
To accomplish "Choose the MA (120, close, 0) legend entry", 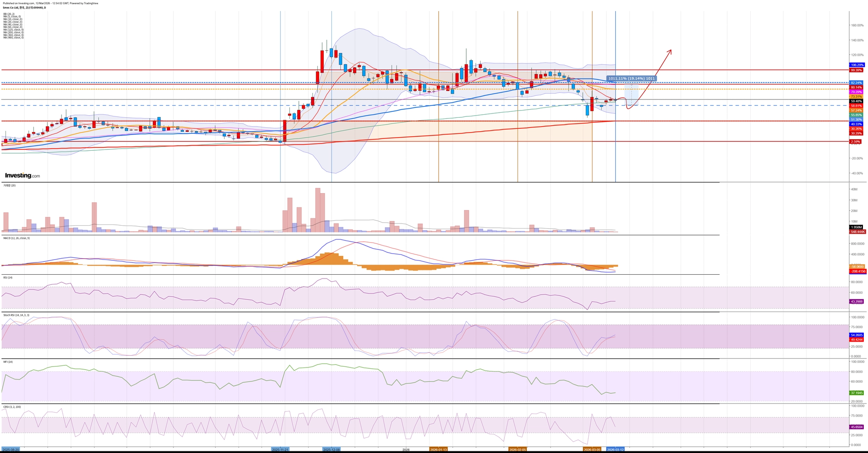I will pyautogui.click(x=14, y=30).
